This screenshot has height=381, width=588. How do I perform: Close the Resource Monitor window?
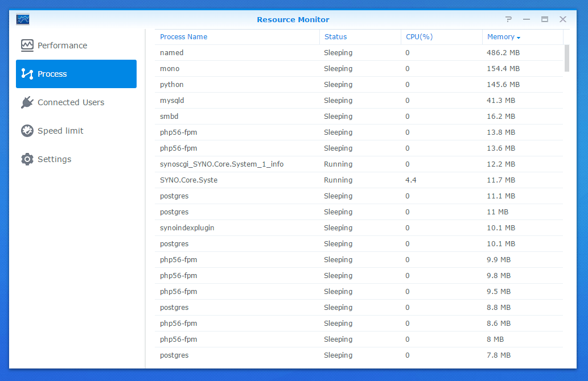563,19
